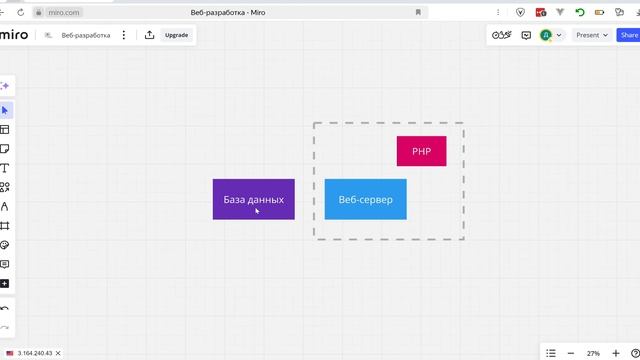Screen dimensions: 640x360
Task: Reload the browser page
Action: [x=20, y=13]
